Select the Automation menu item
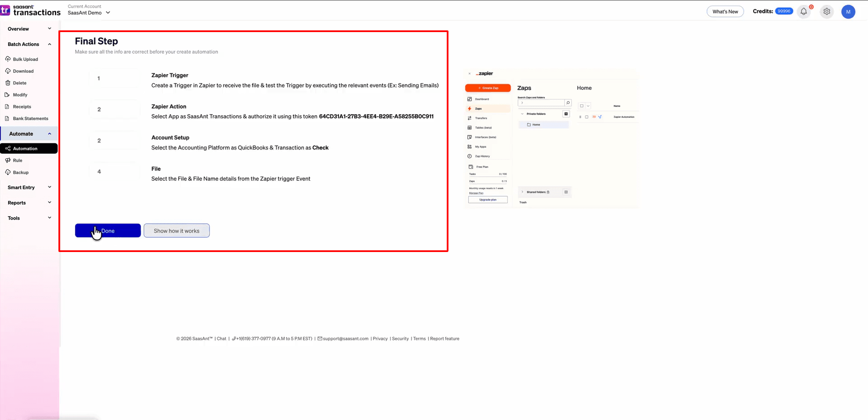This screenshot has height=420, width=868. tap(29, 149)
